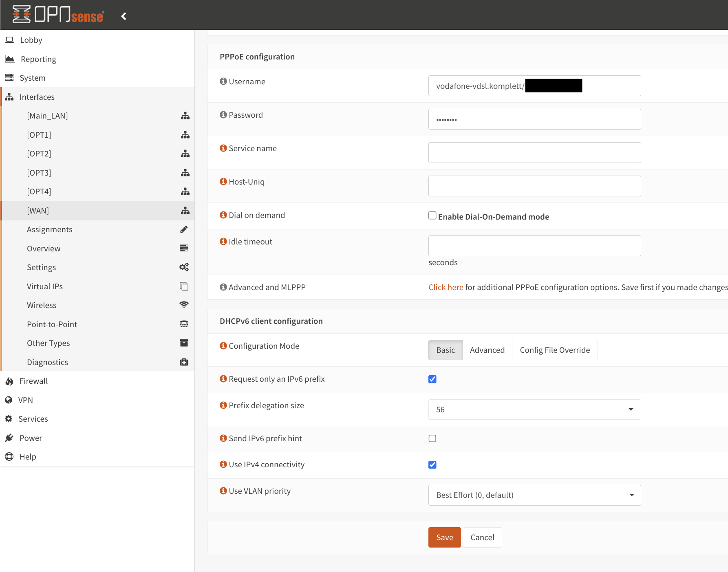728x572 pixels.
Task: Click the pencil icon beside Assignments
Action: pyautogui.click(x=184, y=229)
